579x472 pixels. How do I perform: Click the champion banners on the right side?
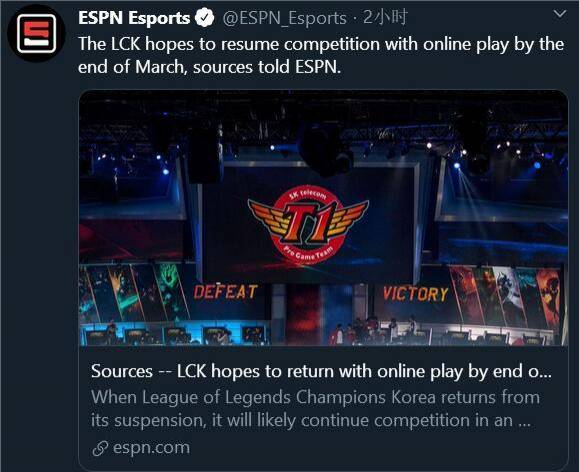click(505, 295)
